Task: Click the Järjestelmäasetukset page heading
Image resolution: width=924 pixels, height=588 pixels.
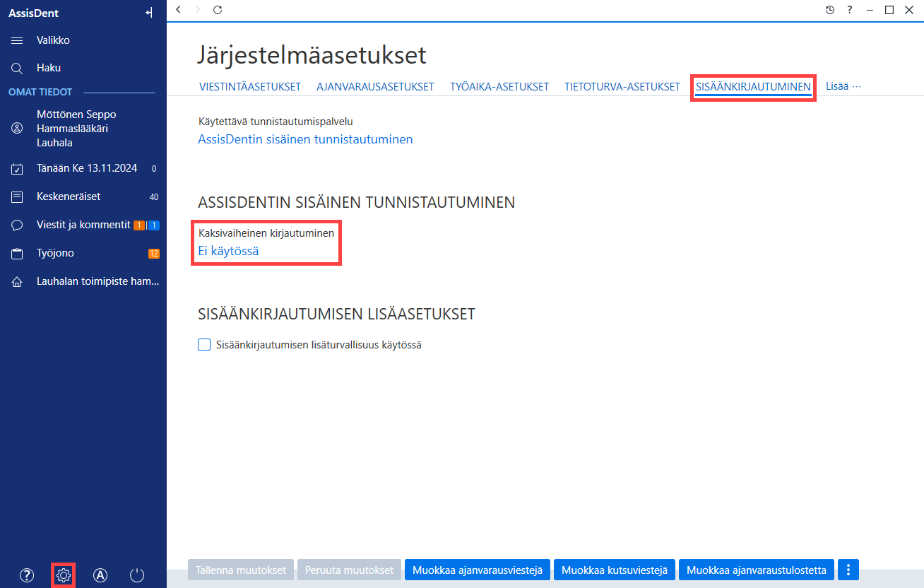Action: (x=312, y=54)
